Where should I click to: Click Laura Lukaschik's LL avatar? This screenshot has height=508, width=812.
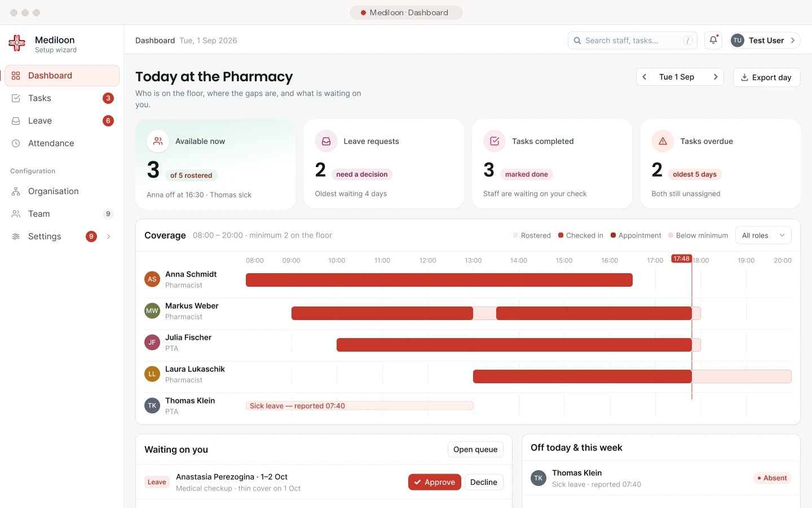click(x=152, y=374)
